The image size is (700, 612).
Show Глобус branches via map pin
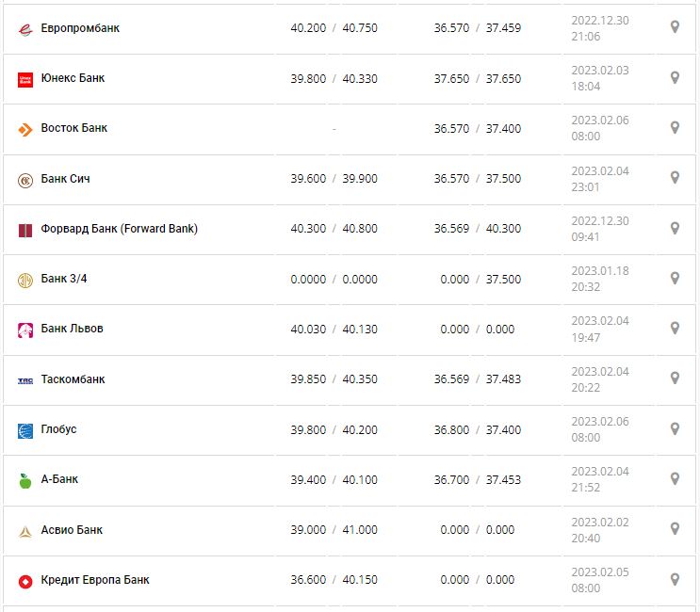(675, 428)
